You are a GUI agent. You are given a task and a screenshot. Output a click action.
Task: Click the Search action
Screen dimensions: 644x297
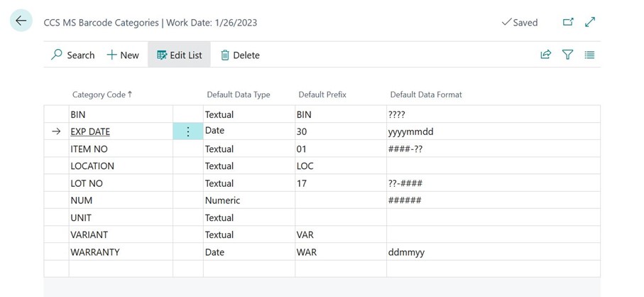pos(72,55)
